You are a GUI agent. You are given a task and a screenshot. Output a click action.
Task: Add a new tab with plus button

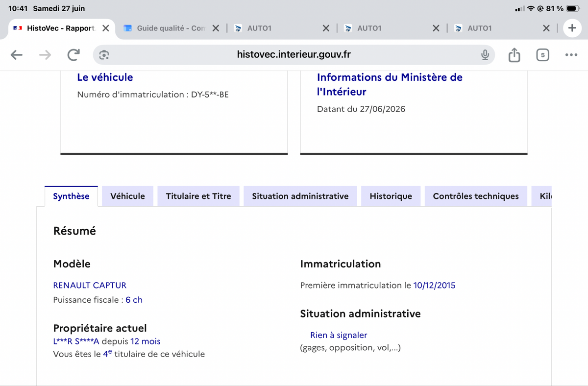click(572, 28)
